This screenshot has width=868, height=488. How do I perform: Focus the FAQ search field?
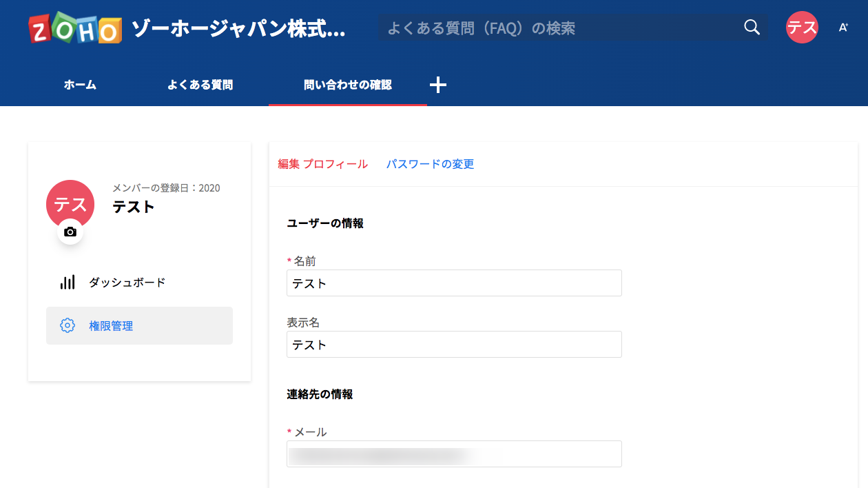558,28
